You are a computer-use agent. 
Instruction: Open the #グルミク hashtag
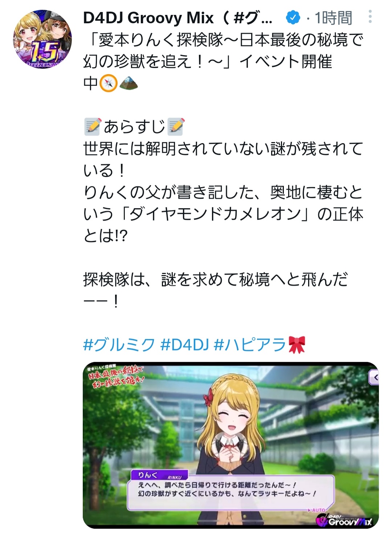coord(119,344)
